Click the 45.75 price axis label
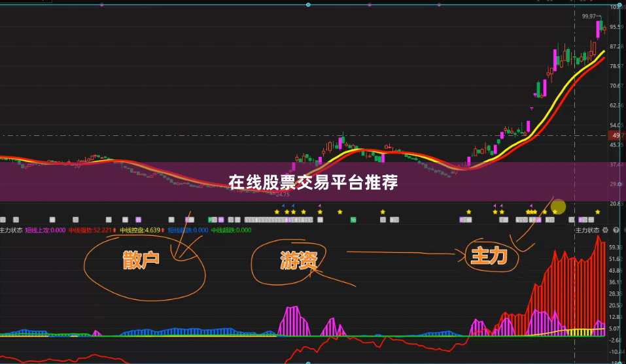 [617, 144]
